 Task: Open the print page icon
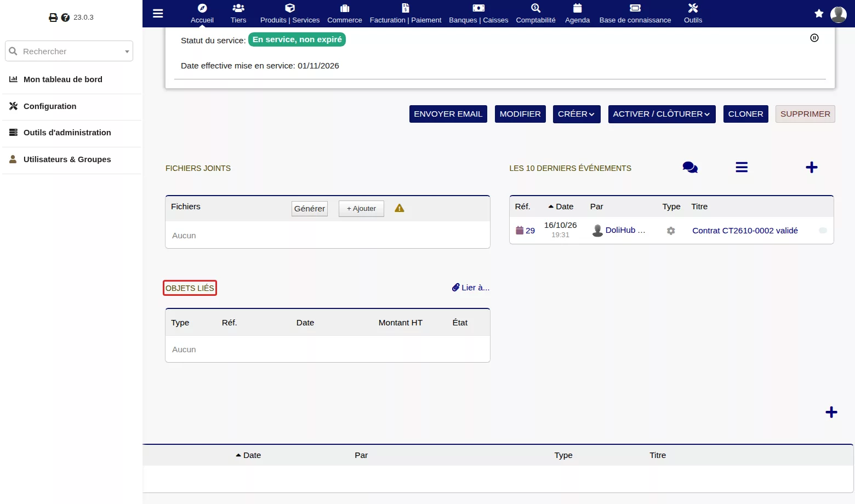point(53,18)
